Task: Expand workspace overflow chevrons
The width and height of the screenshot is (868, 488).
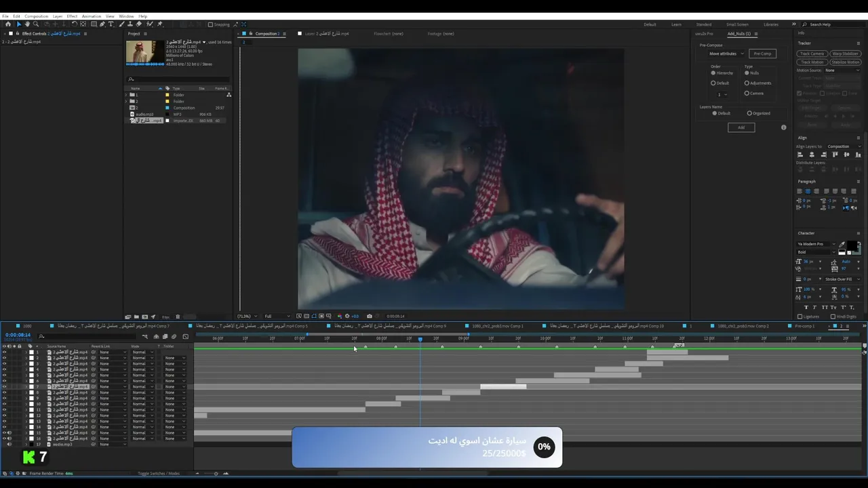Action: 793,24
